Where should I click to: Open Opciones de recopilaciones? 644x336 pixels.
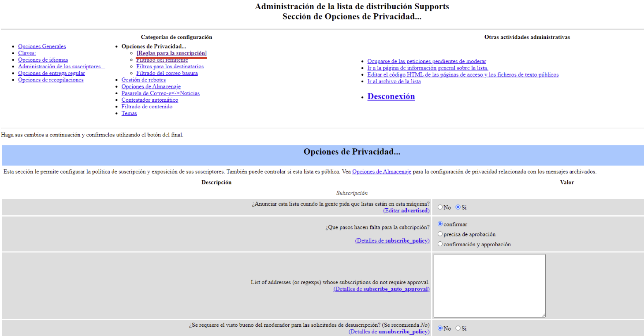coord(51,80)
